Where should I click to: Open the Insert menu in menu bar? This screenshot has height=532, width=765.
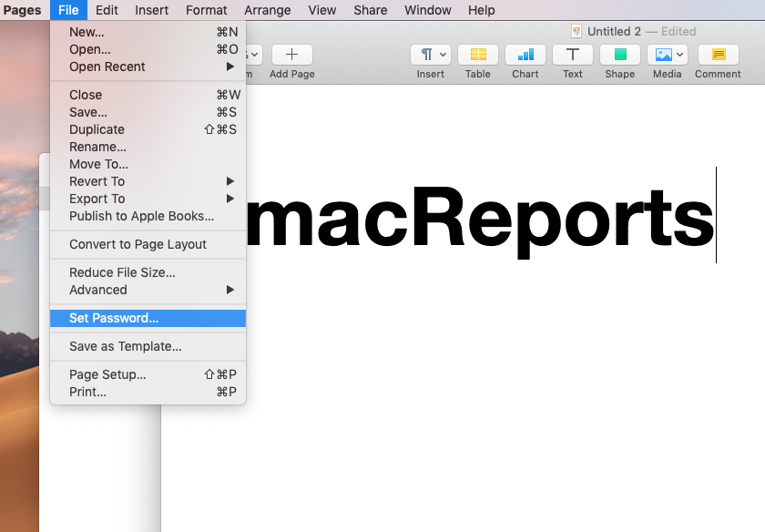pyautogui.click(x=152, y=10)
